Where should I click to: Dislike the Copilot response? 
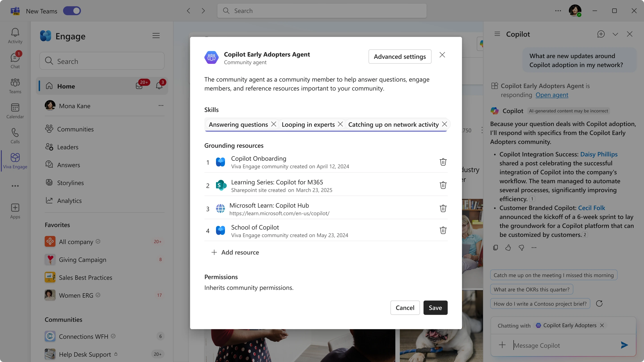coord(521,248)
